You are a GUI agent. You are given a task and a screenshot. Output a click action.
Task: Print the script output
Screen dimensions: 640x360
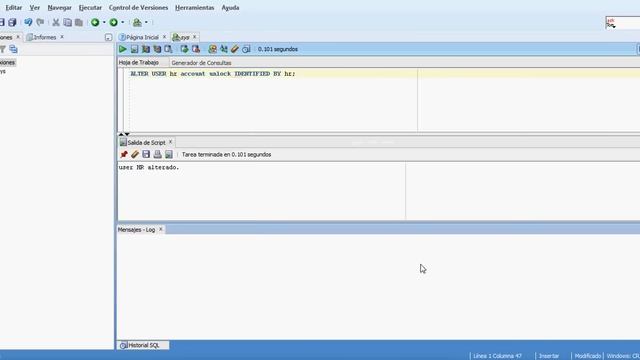pos(158,154)
